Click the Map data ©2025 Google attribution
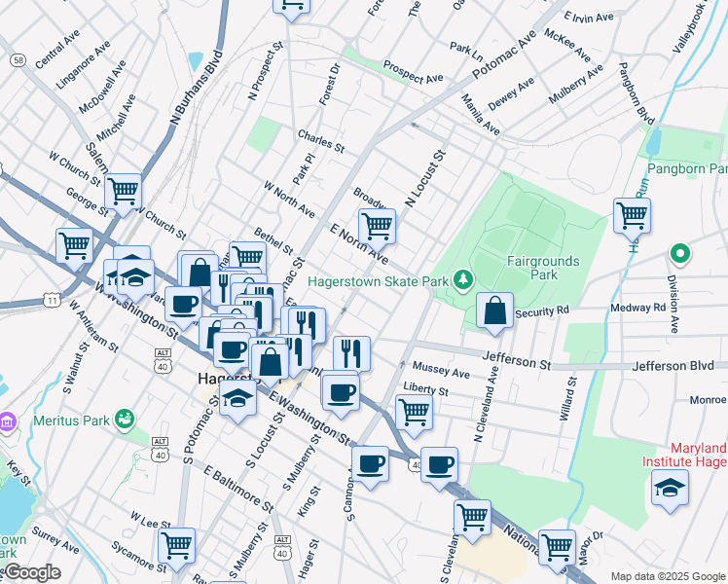The width and height of the screenshot is (728, 584). point(667,576)
